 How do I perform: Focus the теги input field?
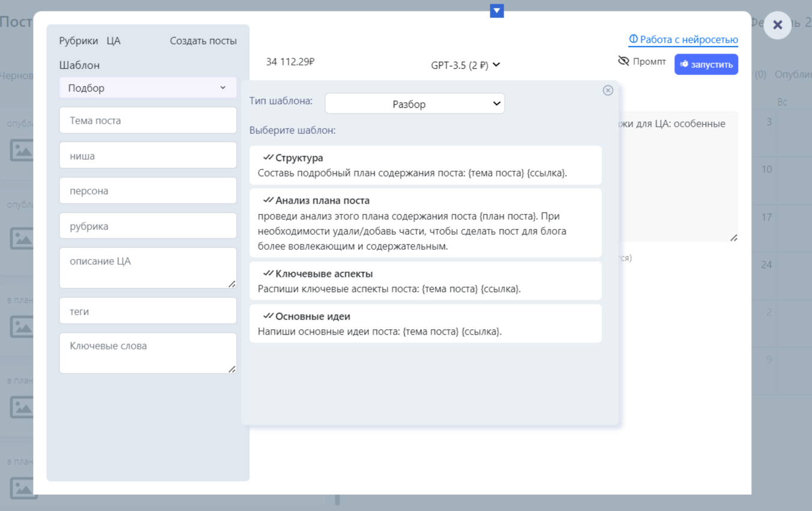pos(148,311)
